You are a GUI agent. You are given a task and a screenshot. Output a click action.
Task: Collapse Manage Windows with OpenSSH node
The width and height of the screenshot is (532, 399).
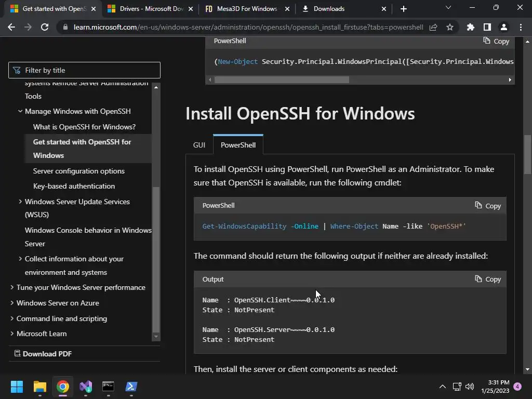point(20,111)
